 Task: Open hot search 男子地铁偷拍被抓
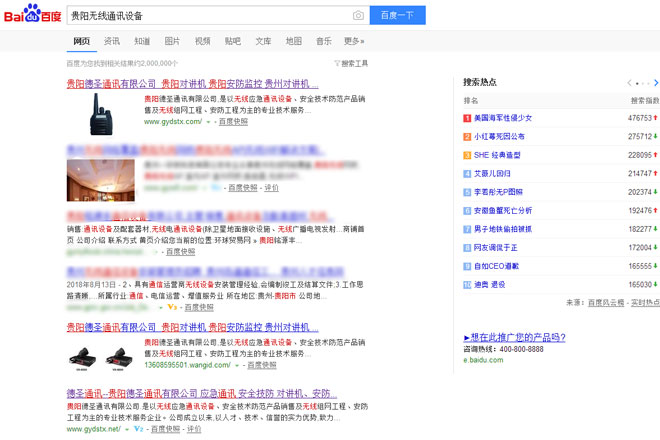(503, 229)
